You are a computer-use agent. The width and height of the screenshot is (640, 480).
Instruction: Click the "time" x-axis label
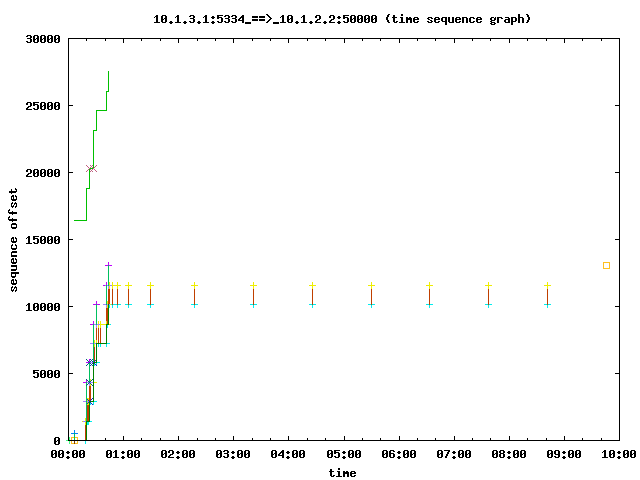coord(342,472)
